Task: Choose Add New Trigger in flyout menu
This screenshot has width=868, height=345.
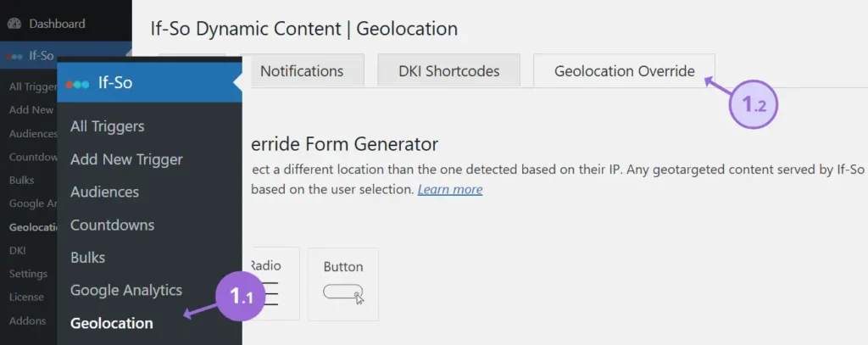Action: coord(126,159)
